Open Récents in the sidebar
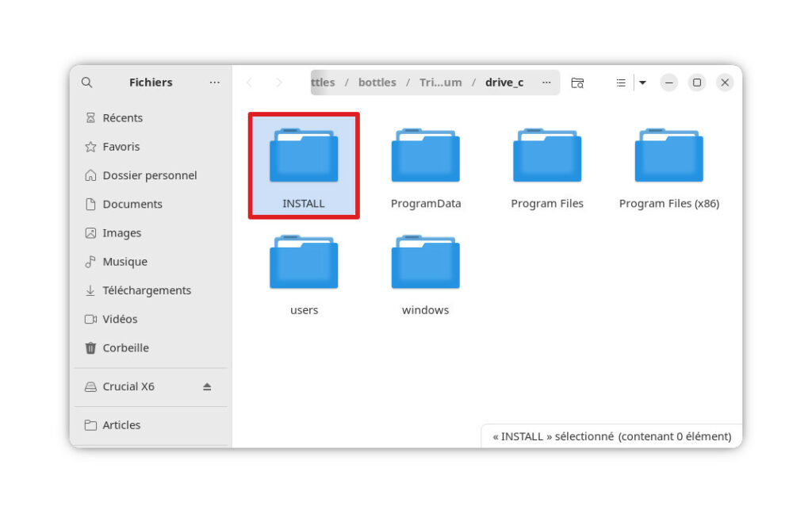The width and height of the screenshot is (812, 522). (x=122, y=118)
